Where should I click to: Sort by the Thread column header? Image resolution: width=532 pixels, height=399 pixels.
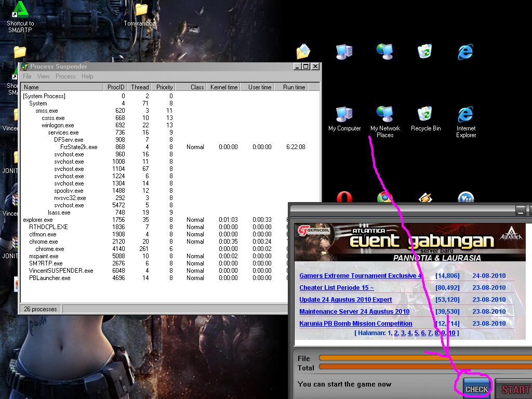point(139,87)
